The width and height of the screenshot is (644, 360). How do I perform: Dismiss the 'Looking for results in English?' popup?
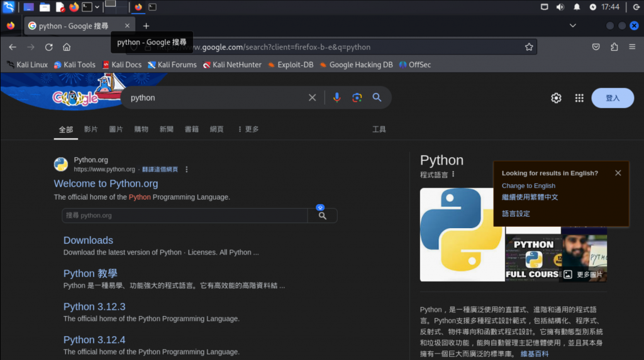click(x=618, y=173)
